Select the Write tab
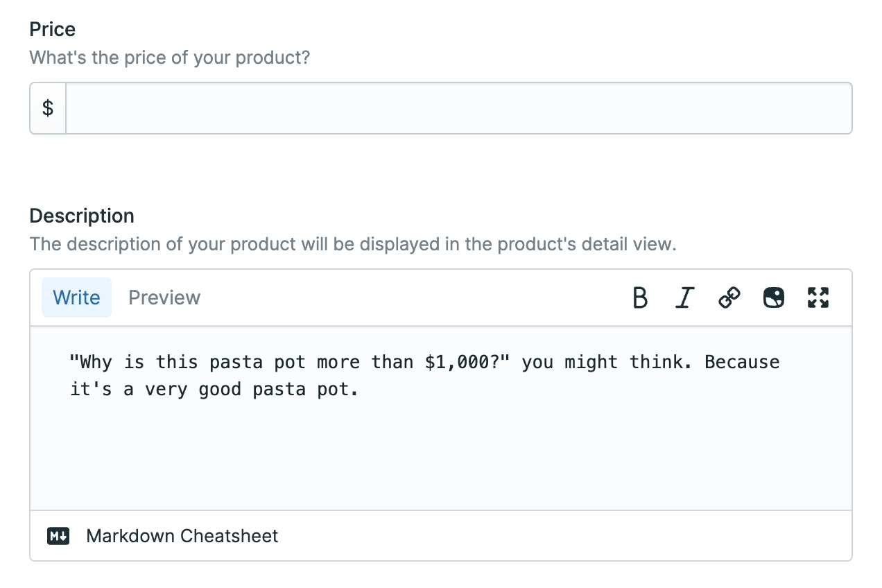This screenshot has width=882, height=588. point(76,297)
